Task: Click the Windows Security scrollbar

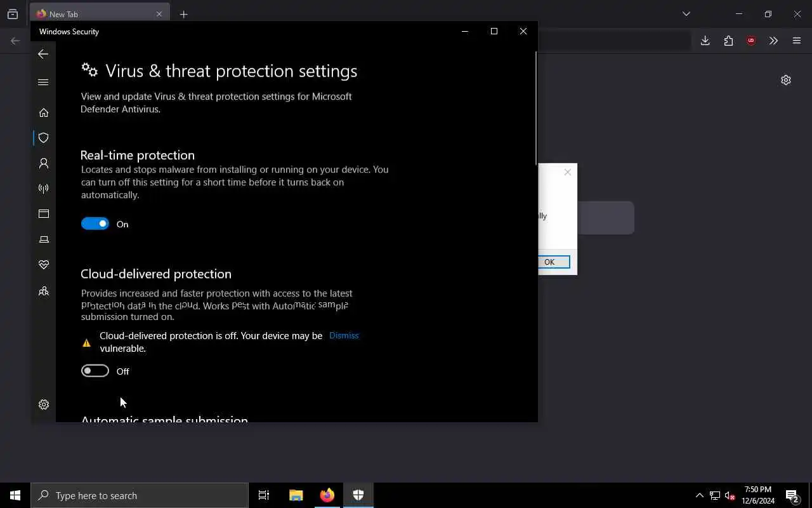Action: pos(536,108)
